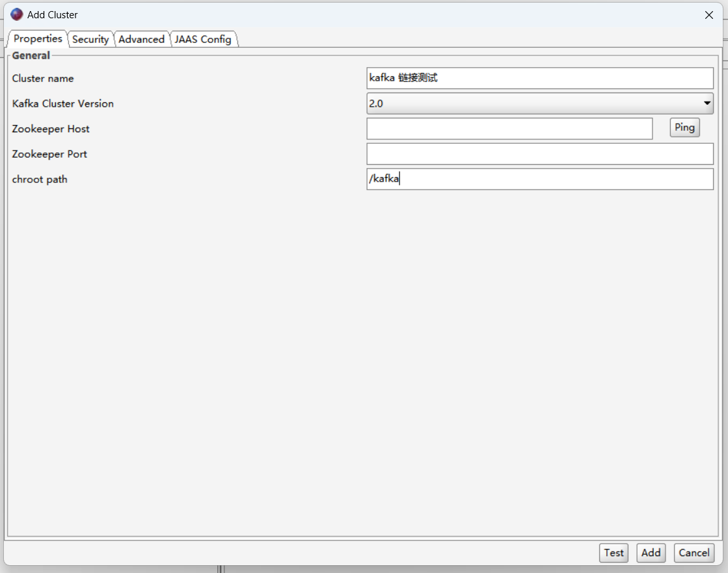Cancel the Add Cluster dialog
Screen dimensions: 728x573
click(x=694, y=553)
